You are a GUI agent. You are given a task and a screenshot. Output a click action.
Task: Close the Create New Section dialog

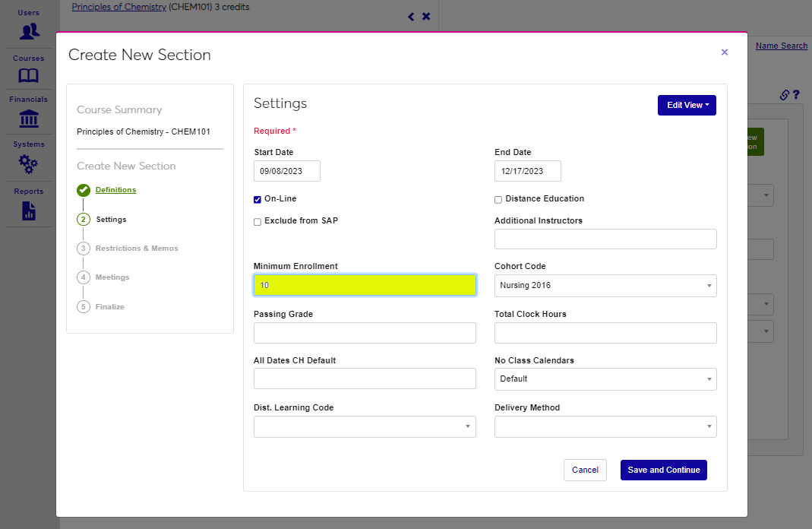tap(724, 52)
